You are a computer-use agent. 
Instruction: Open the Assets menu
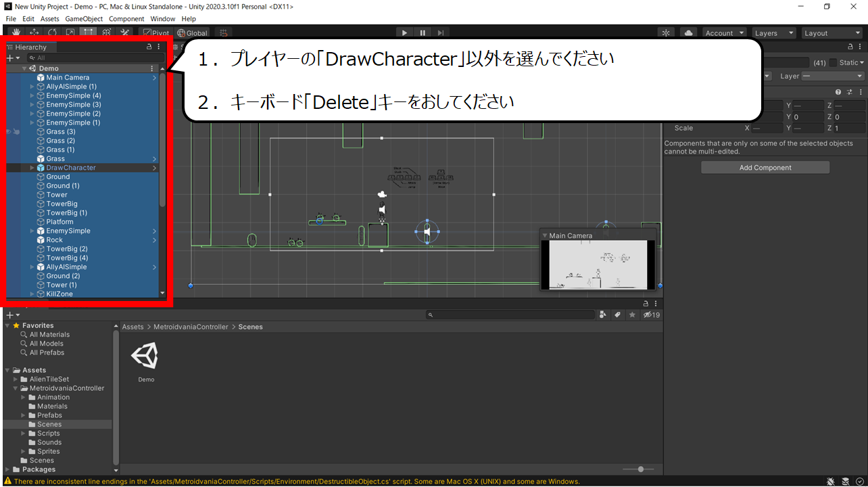(50, 19)
